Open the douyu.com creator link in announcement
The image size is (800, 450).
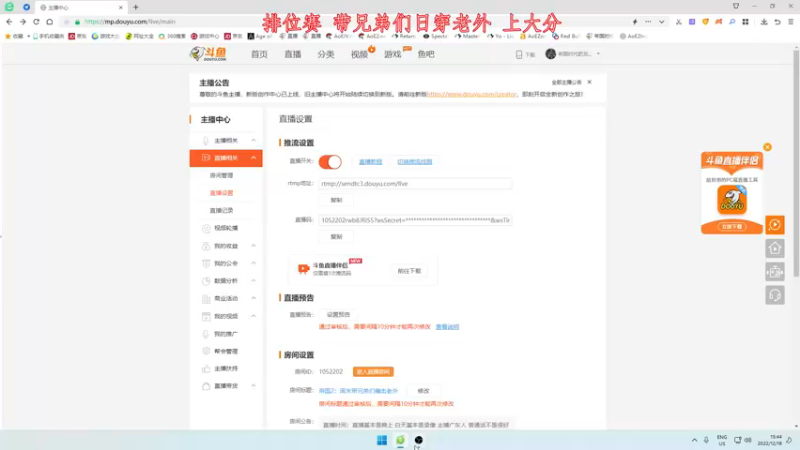click(472, 94)
